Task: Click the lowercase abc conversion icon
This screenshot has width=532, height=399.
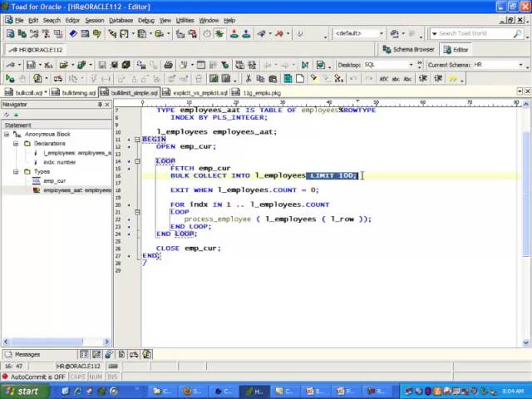Action: (396, 79)
